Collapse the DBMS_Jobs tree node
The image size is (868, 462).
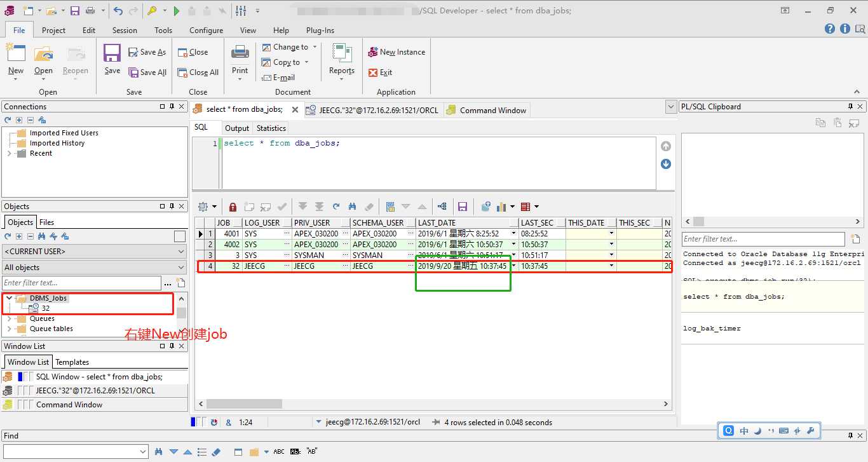(10, 298)
